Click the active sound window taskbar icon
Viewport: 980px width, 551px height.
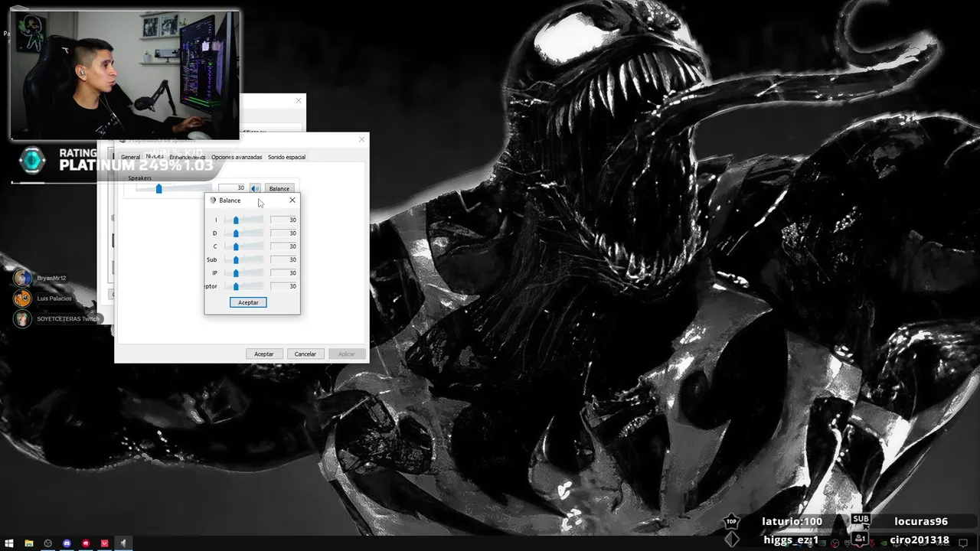pos(123,543)
